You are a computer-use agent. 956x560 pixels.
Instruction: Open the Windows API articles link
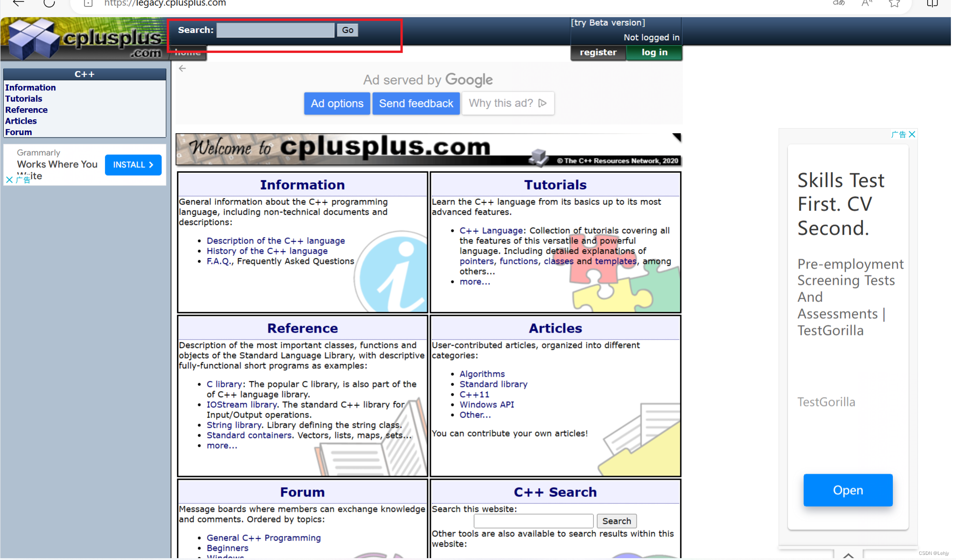(487, 405)
